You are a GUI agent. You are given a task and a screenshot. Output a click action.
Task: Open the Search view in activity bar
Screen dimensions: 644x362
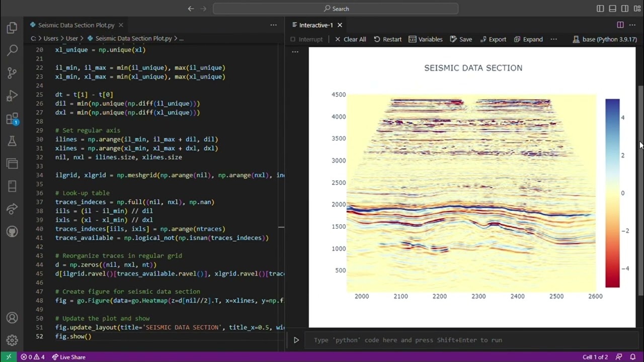coord(12,50)
